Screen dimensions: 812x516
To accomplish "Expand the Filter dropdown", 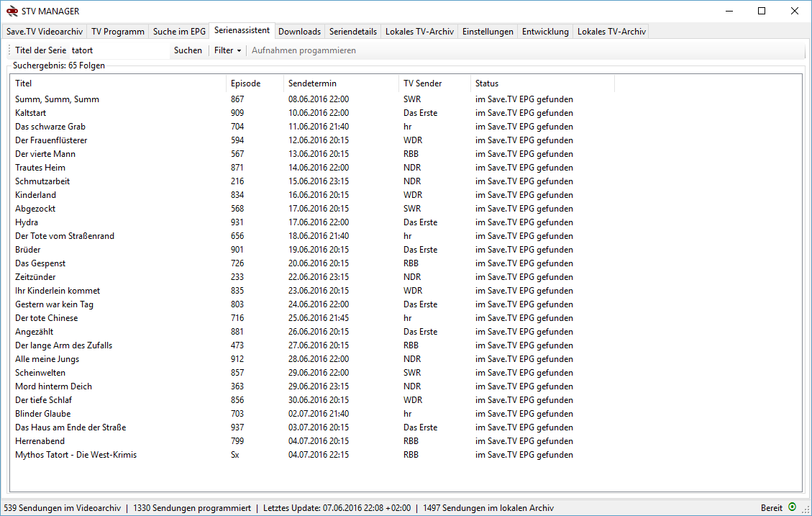I will (x=227, y=50).
